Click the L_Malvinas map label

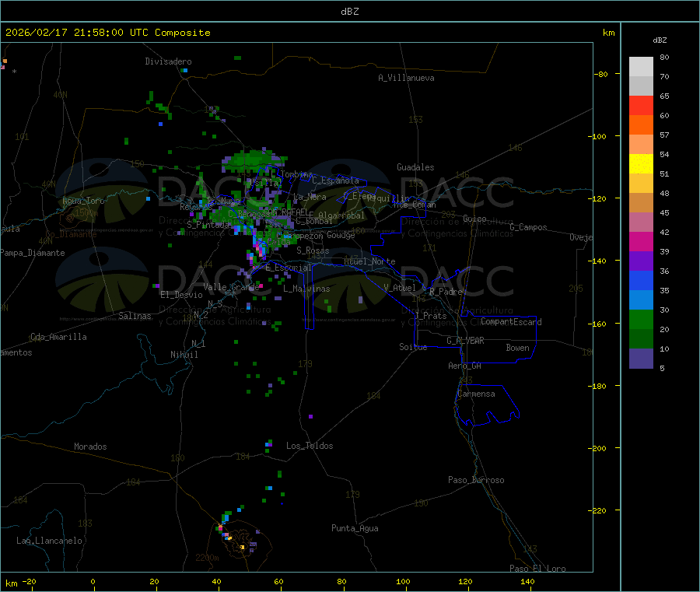(x=306, y=289)
